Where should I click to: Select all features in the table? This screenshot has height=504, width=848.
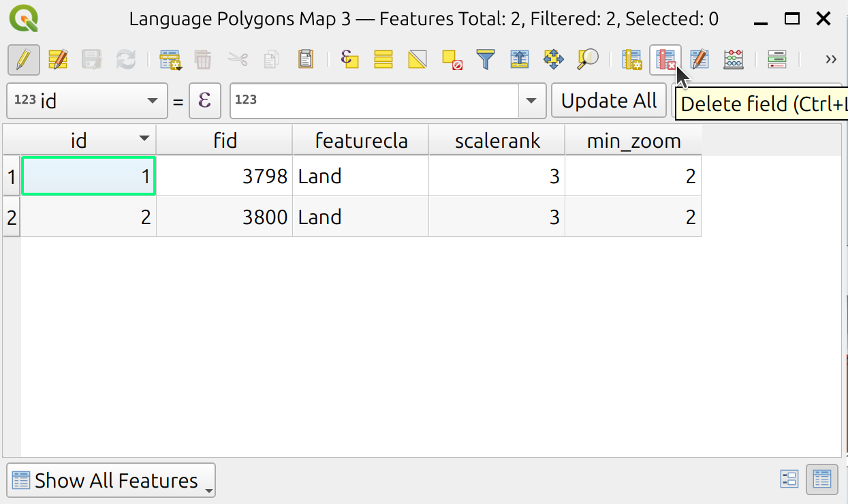[383, 60]
